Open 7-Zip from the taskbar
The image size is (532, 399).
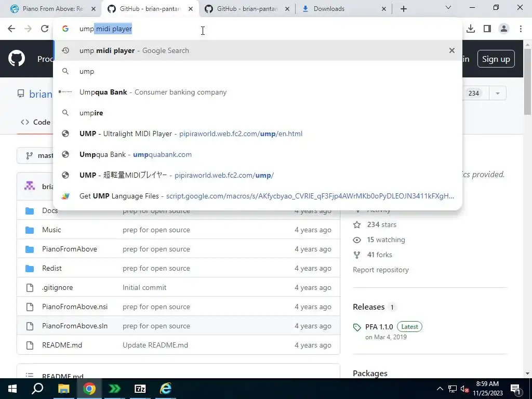tap(140, 389)
